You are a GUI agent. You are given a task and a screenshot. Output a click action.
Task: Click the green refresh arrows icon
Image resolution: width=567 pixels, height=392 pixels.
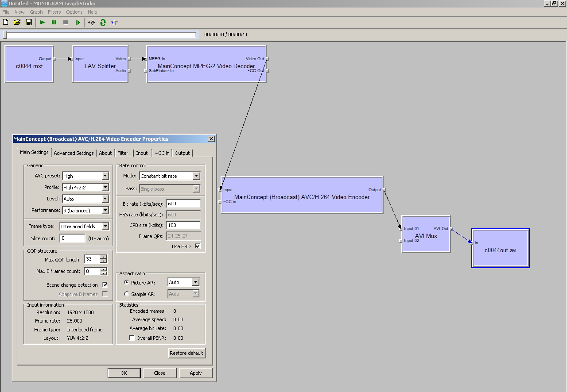[103, 22]
